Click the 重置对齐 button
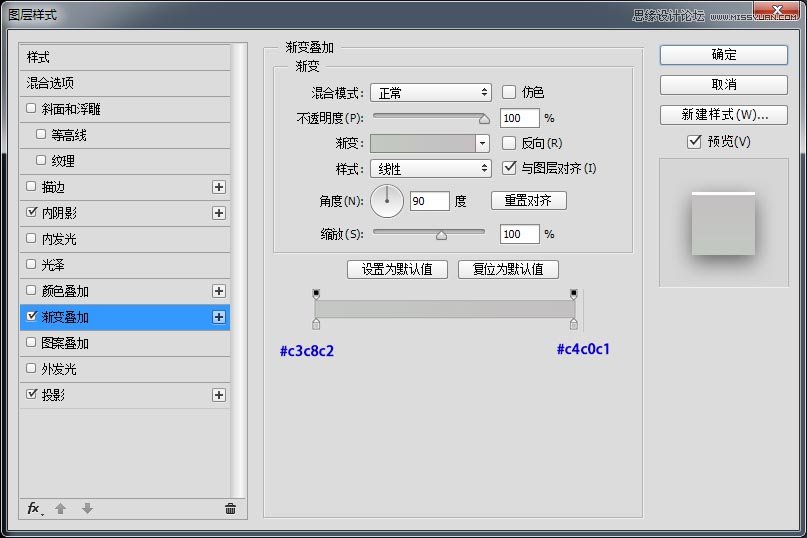 tap(529, 200)
